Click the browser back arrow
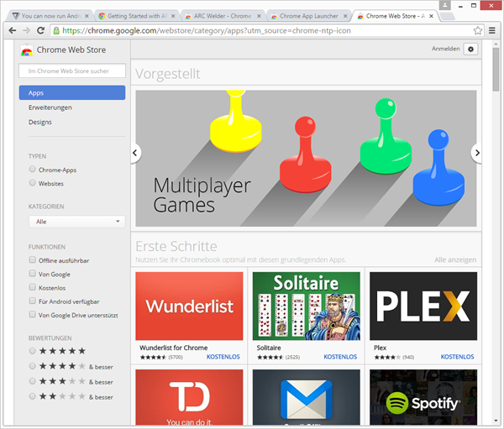 click(13, 30)
